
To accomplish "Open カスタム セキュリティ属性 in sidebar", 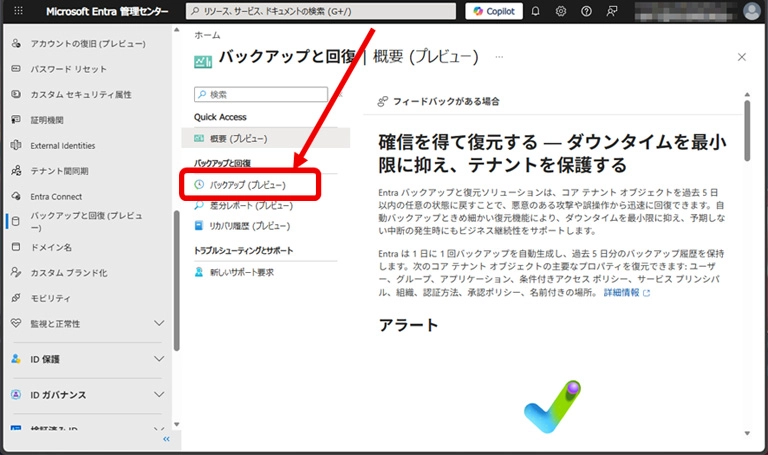I will 81,95.
